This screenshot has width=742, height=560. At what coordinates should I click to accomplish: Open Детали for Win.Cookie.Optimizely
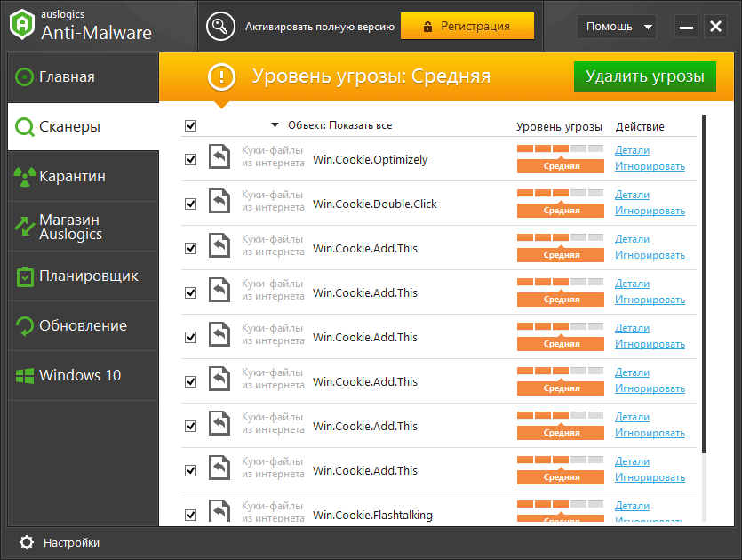click(x=632, y=150)
